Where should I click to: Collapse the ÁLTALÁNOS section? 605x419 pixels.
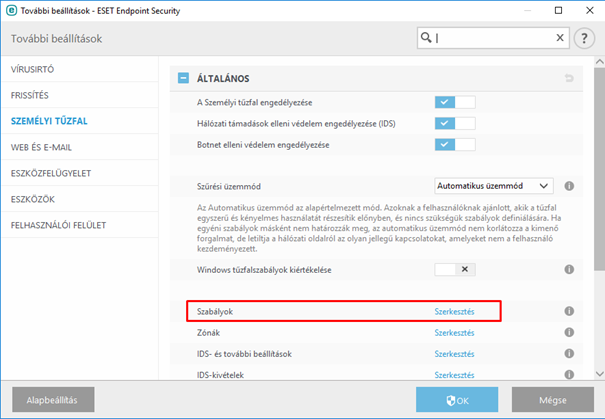click(184, 78)
